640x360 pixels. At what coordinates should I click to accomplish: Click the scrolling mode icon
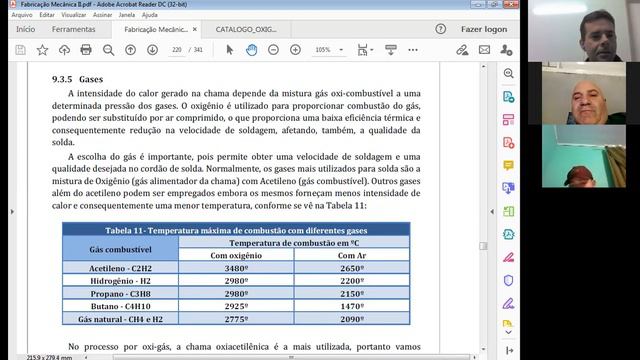tap(391, 50)
